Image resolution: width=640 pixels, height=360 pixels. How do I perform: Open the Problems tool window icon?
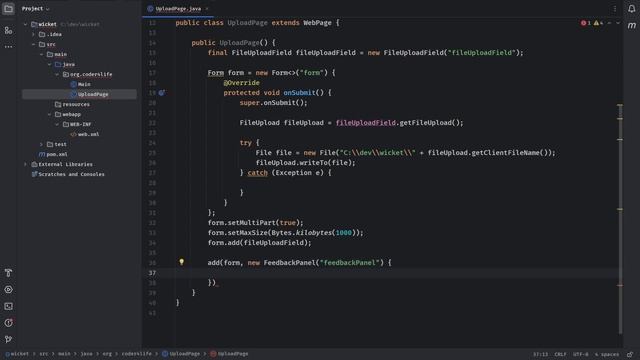(x=8, y=323)
